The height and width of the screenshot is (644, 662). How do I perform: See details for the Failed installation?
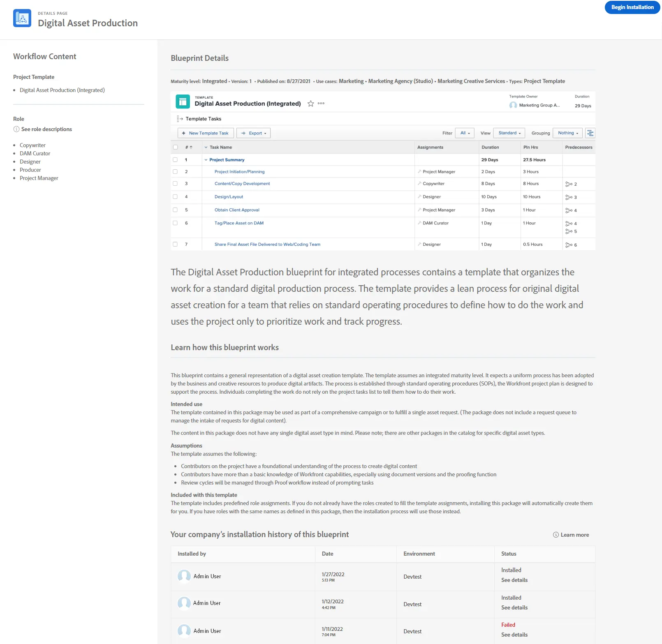pos(514,635)
